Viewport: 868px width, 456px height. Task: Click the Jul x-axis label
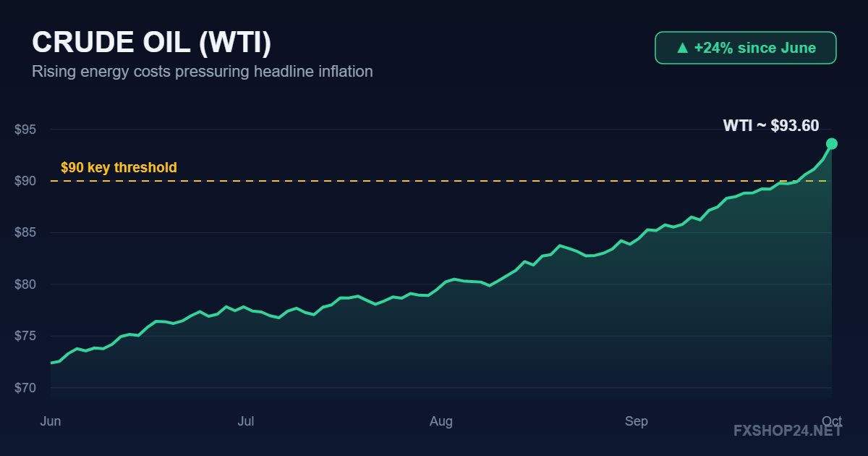point(246,421)
